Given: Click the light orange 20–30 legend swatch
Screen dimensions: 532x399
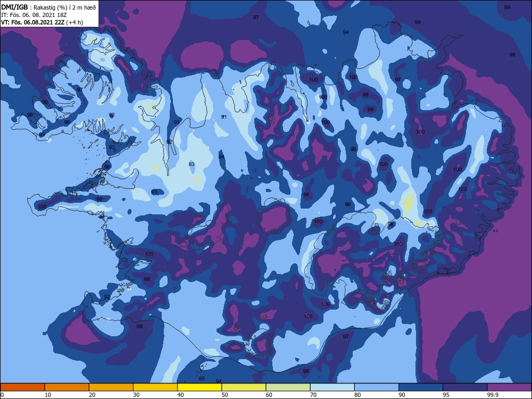Looking at the screenshot, I should click(111, 387).
